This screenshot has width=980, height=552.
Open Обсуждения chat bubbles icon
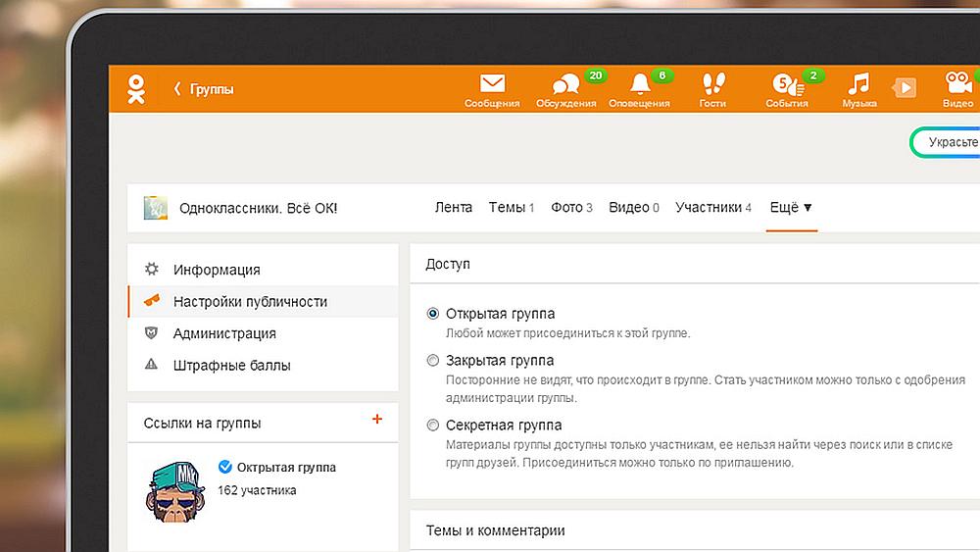tap(565, 83)
